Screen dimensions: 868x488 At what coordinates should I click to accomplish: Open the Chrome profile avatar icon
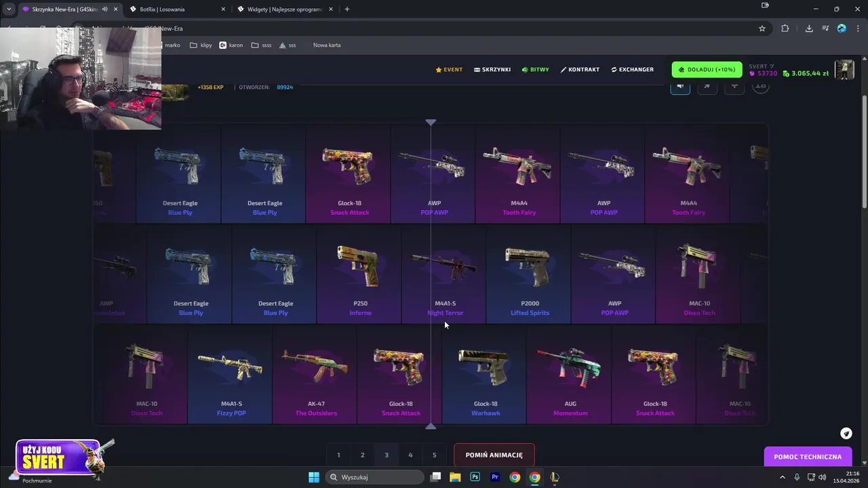click(842, 28)
